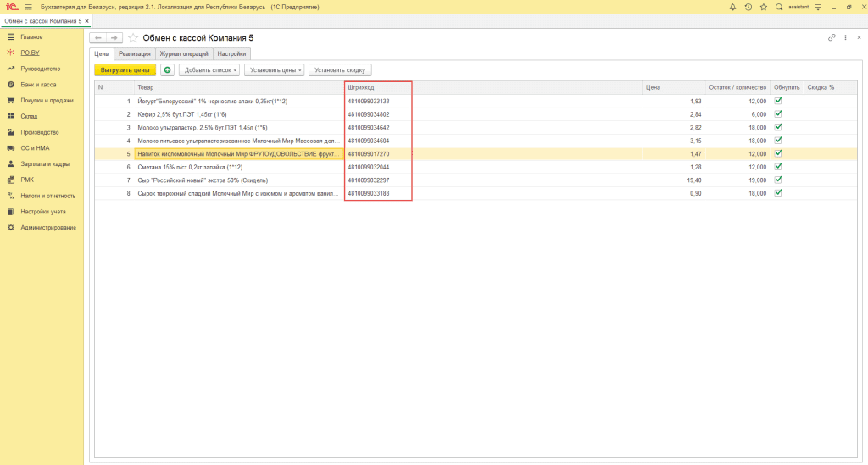The image size is (868, 465).
Task: Select price 19,40 cell
Action: (674, 180)
